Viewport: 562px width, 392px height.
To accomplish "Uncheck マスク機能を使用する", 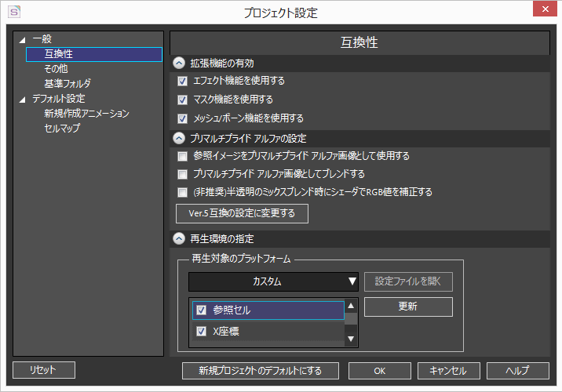I will tap(182, 100).
